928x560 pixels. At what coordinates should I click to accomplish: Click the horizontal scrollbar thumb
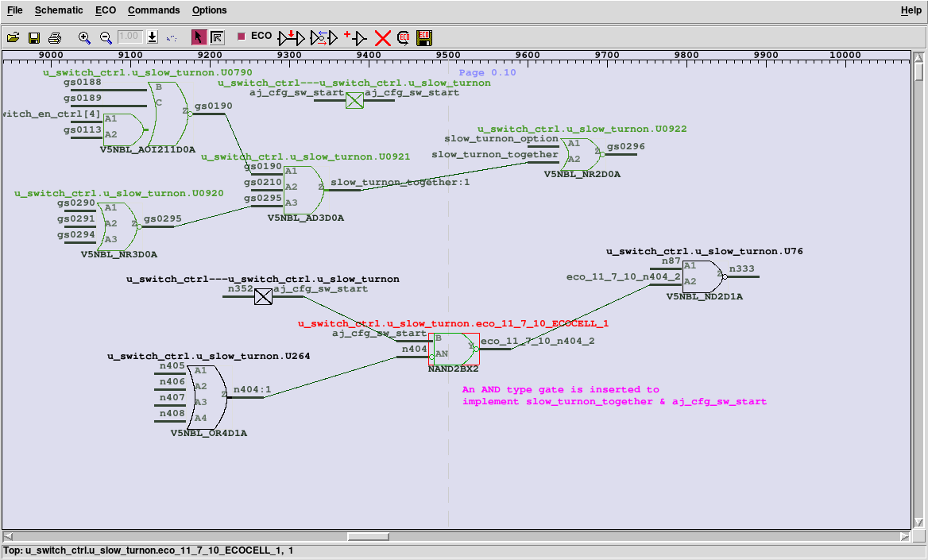tap(367, 536)
